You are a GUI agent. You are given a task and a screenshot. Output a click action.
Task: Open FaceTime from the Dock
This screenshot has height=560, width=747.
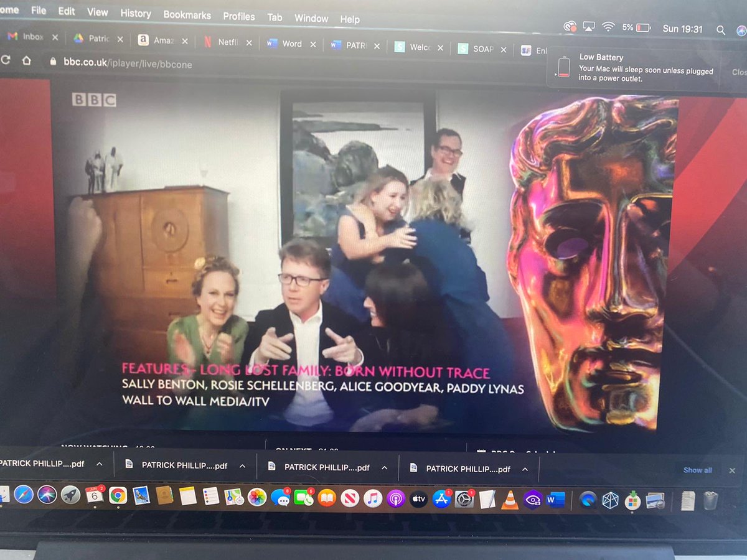tap(304, 498)
